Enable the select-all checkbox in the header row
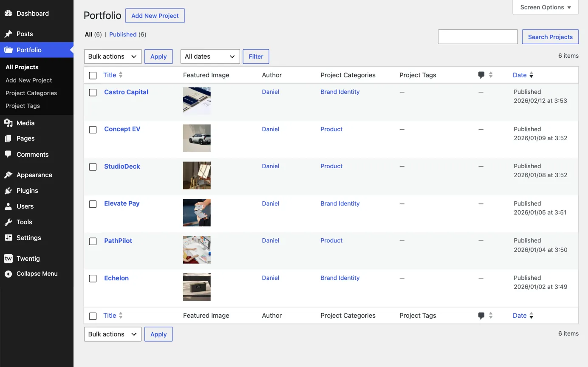This screenshot has height=367, width=588. point(93,75)
